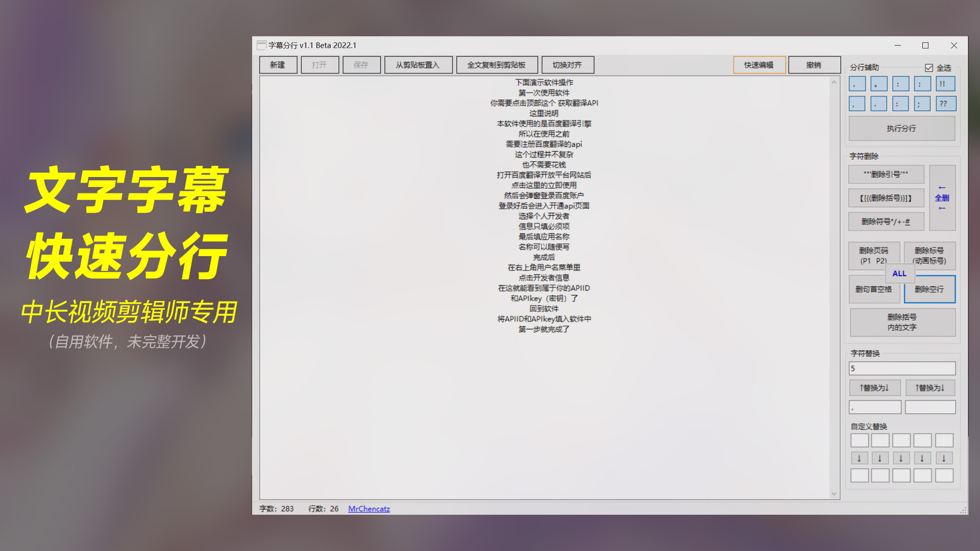Click 全文复制到剪贴板 to copy all text
This screenshot has width=980, height=551.
(x=497, y=65)
